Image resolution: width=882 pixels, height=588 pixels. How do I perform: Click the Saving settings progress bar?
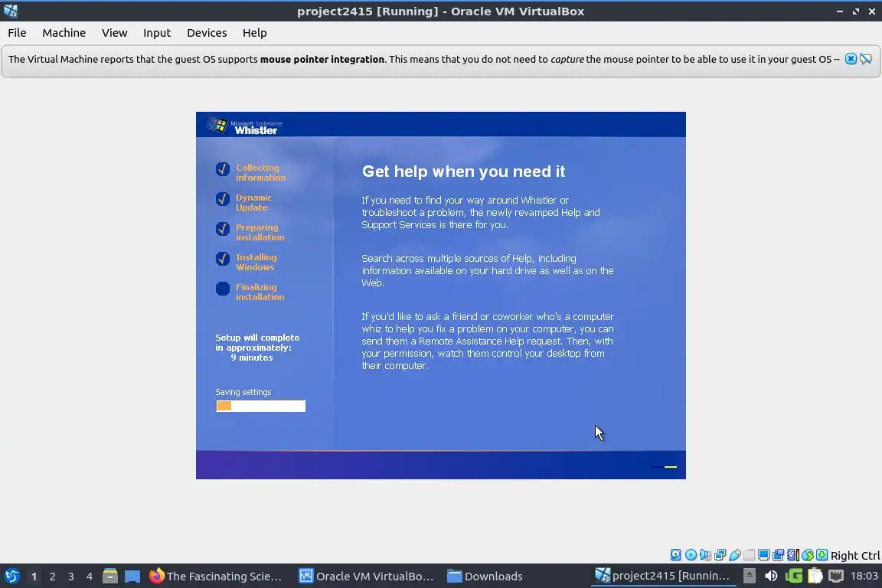pyautogui.click(x=260, y=407)
